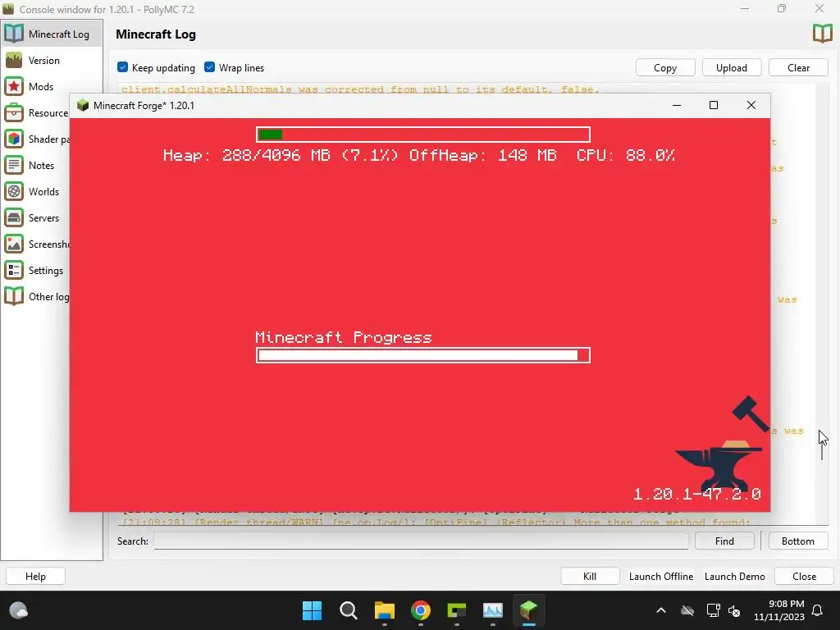Click the network tray icon
The height and width of the screenshot is (630, 840).
[x=713, y=610]
